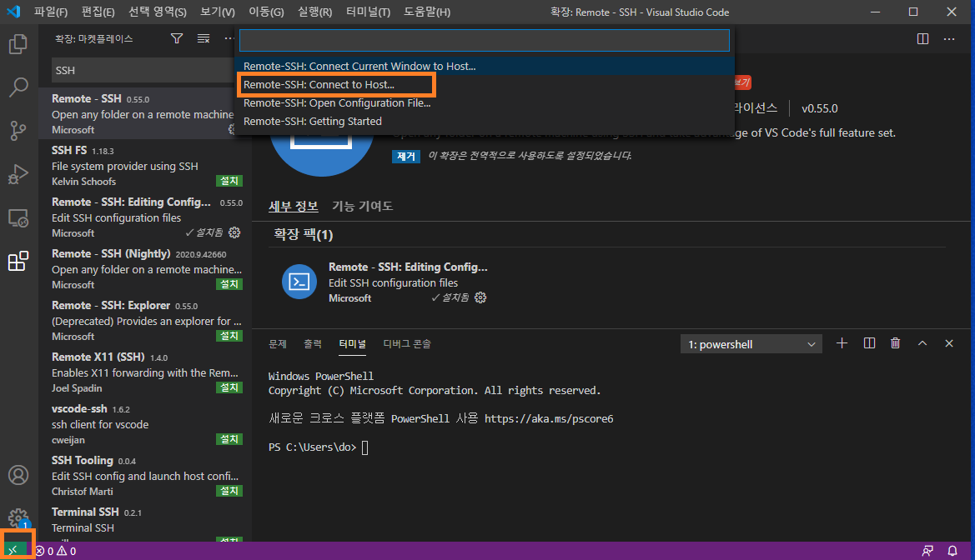Open the 도움말(H) menu
The width and height of the screenshot is (975, 560).
click(x=426, y=12)
